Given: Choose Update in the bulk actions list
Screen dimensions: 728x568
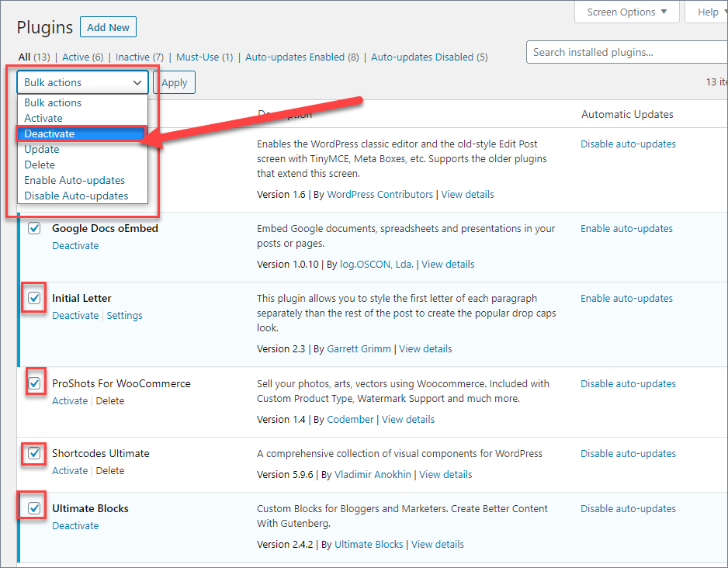Looking at the screenshot, I should click(x=82, y=150).
